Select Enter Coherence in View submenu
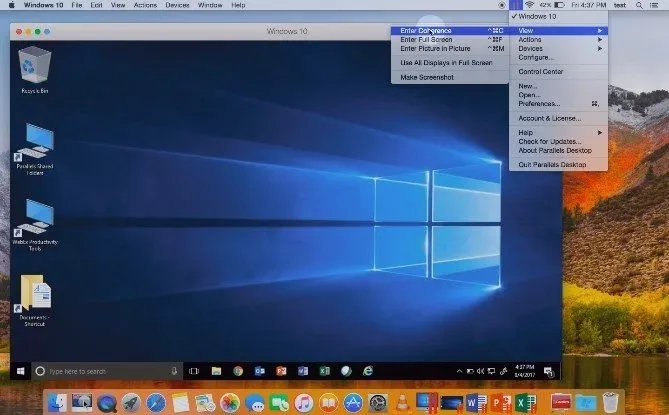 [x=450, y=30]
